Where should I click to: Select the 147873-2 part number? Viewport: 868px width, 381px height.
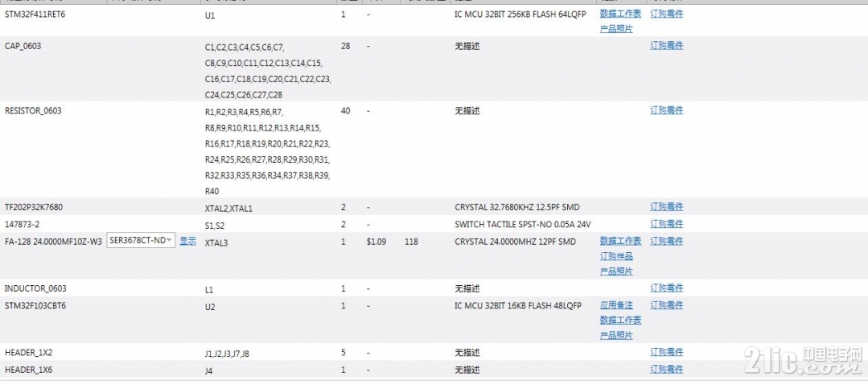23,224
